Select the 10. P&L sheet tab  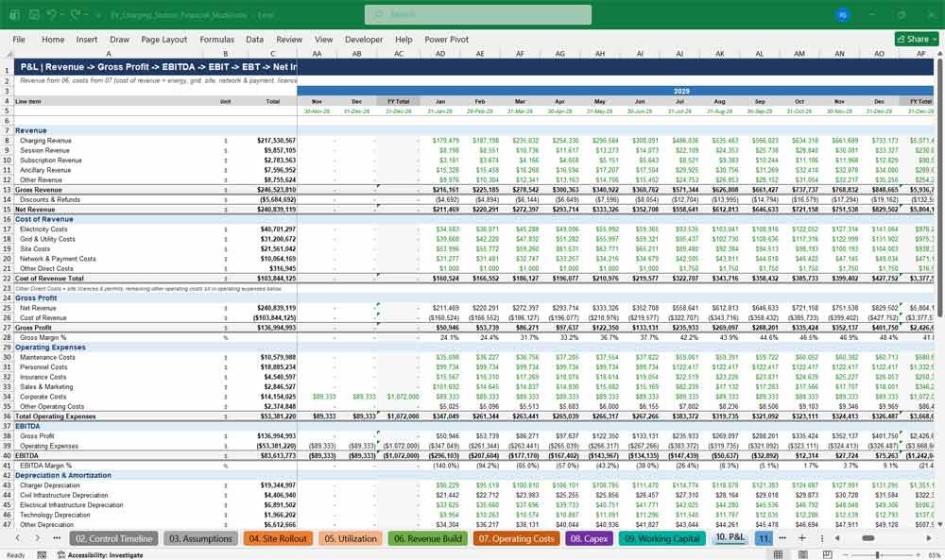[x=730, y=537]
